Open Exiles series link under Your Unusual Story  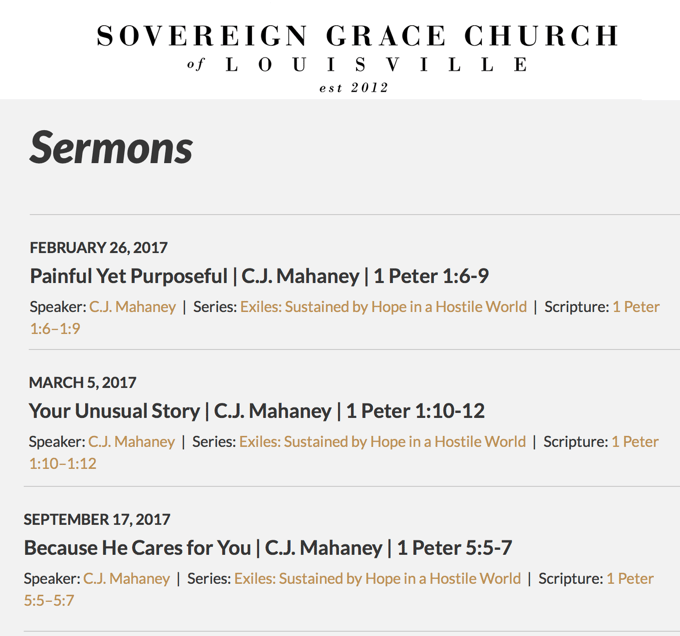pyautogui.click(x=382, y=441)
